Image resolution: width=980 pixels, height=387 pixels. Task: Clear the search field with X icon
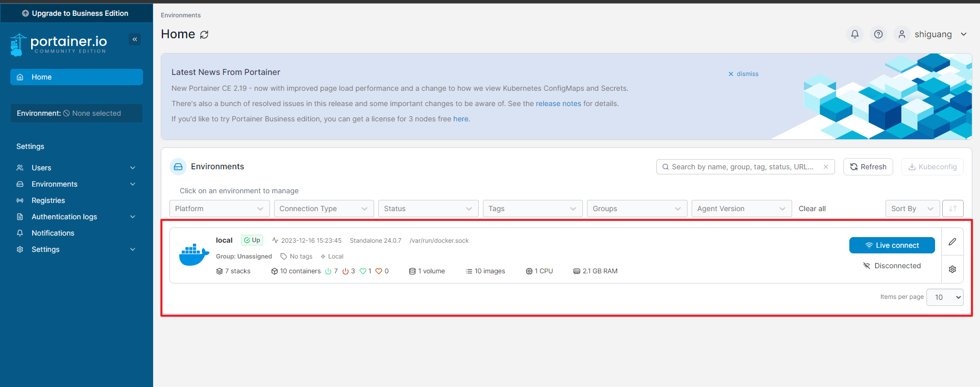pos(826,167)
